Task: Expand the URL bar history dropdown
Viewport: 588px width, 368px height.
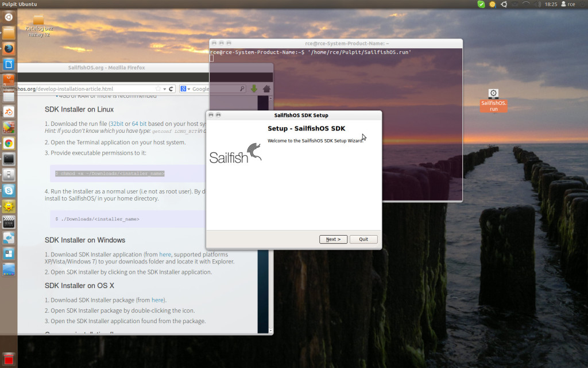Action: pyautogui.click(x=165, y=89)
